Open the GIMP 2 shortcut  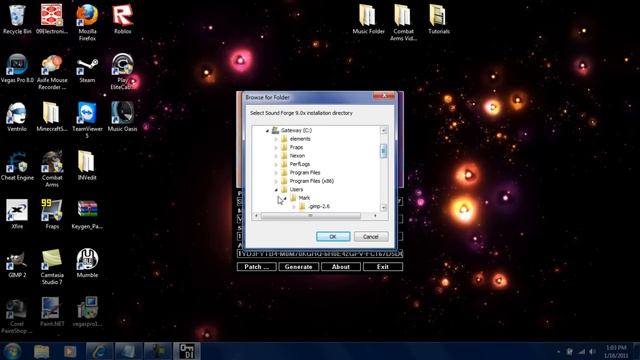17,263
